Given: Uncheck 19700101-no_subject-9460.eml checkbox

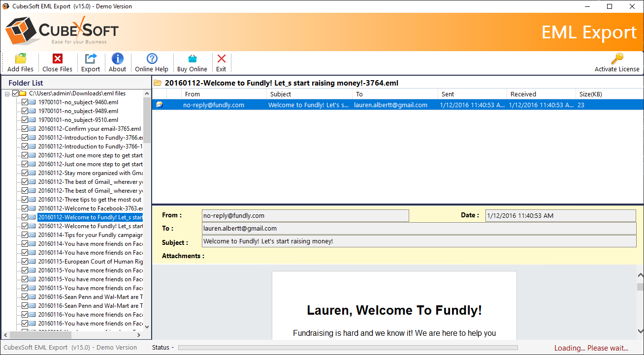Looking at the screenshot, I should (25, 102).
